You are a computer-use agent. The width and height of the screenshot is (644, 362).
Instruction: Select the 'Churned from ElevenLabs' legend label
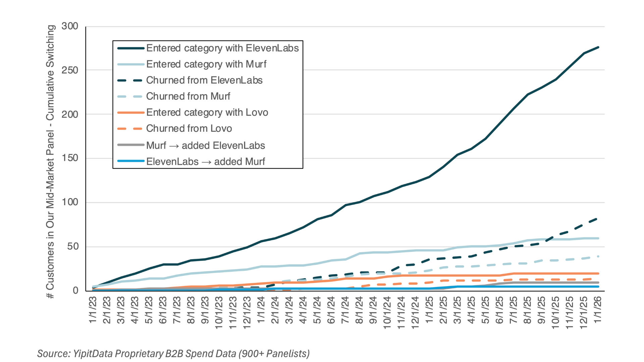coord(204,80)
